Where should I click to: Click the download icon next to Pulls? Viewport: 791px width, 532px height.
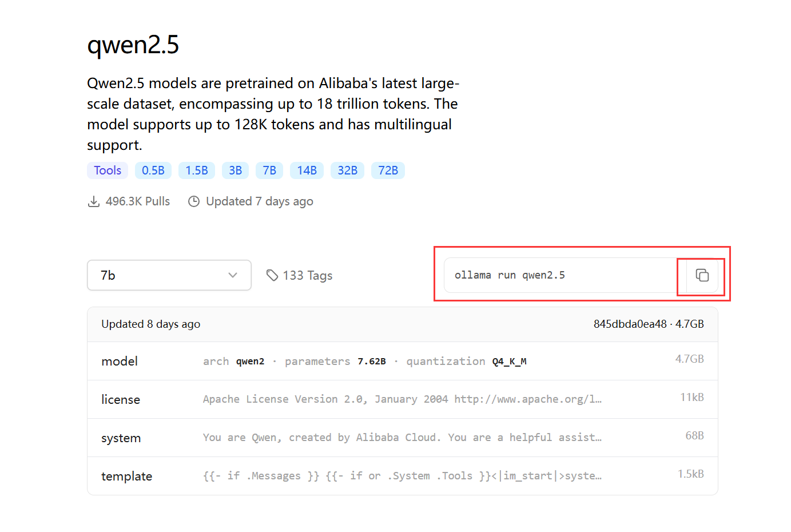(94, 201)
